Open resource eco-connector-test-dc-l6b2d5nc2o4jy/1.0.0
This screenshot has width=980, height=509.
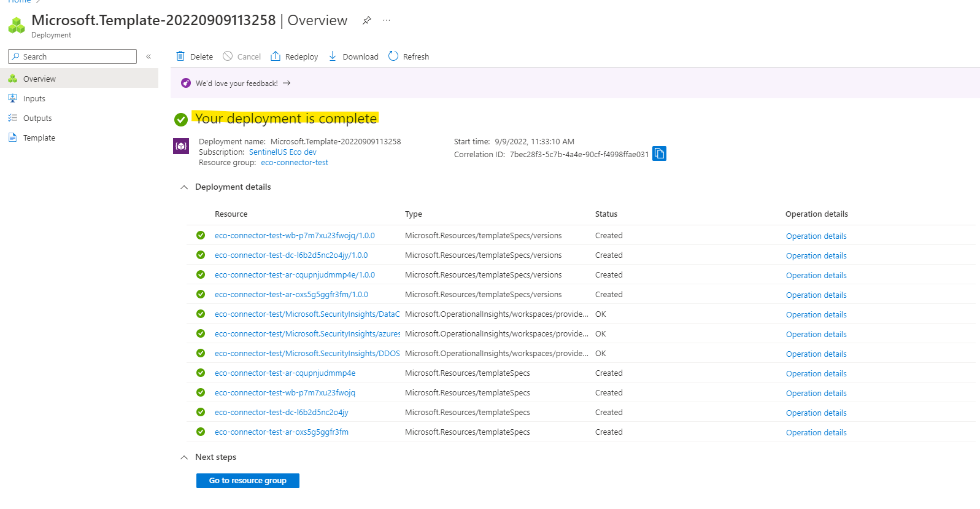[x=291, y=255]
